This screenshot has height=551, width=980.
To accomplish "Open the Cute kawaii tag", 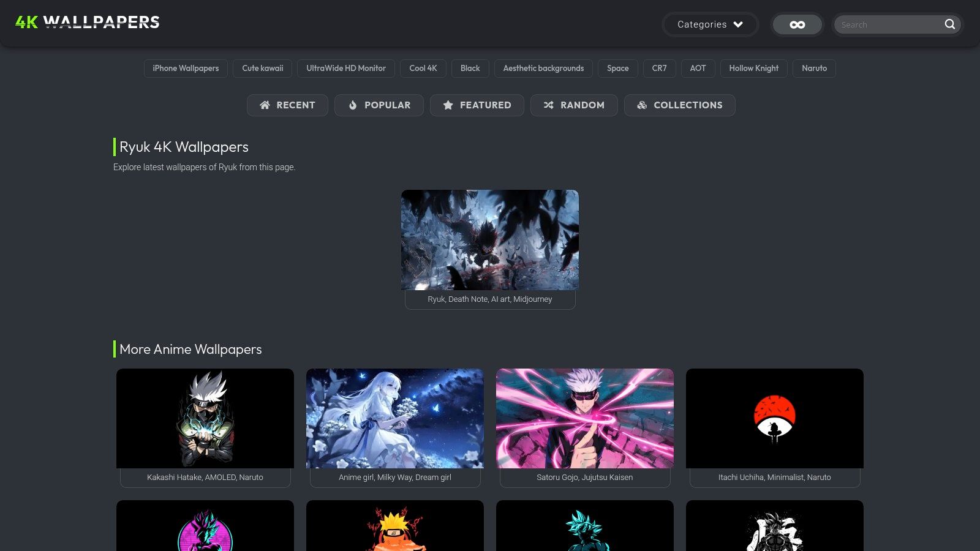I will click(263, 69).
